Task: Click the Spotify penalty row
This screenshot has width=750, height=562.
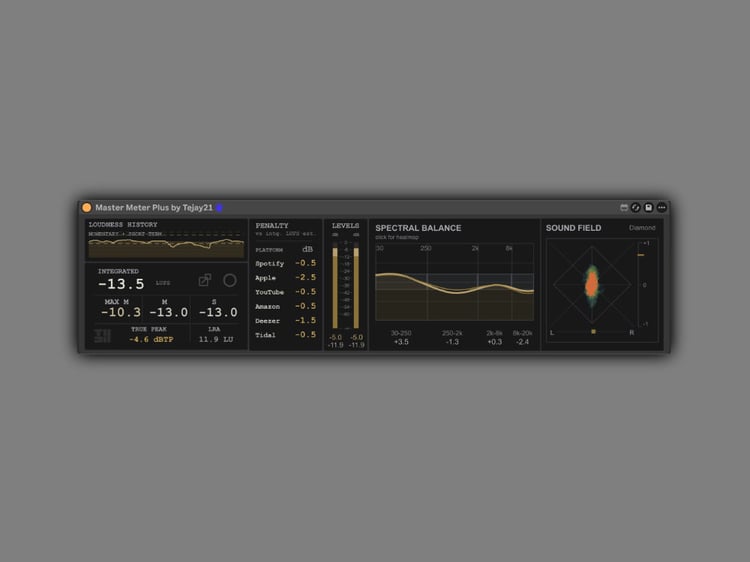Action: tap(286, 264)
